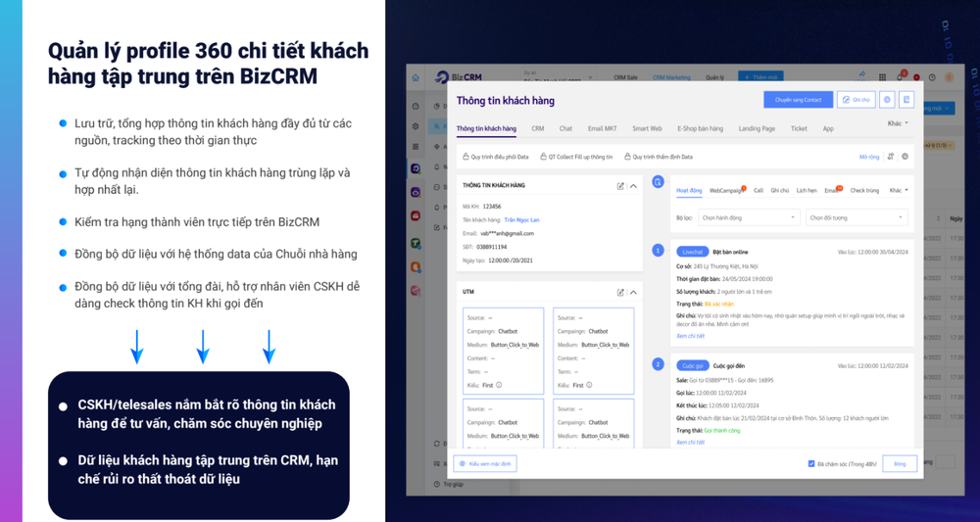
Task: Click the Livechat badge on first activity
Action: pyautogui.click(x=692, y=252)
